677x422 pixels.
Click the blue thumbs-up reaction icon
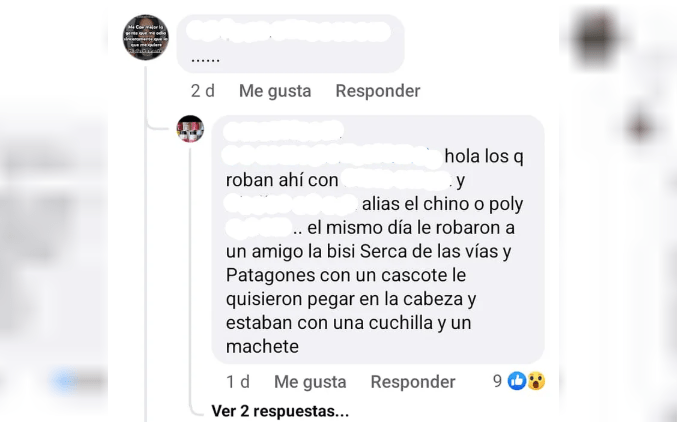[517, 381]
